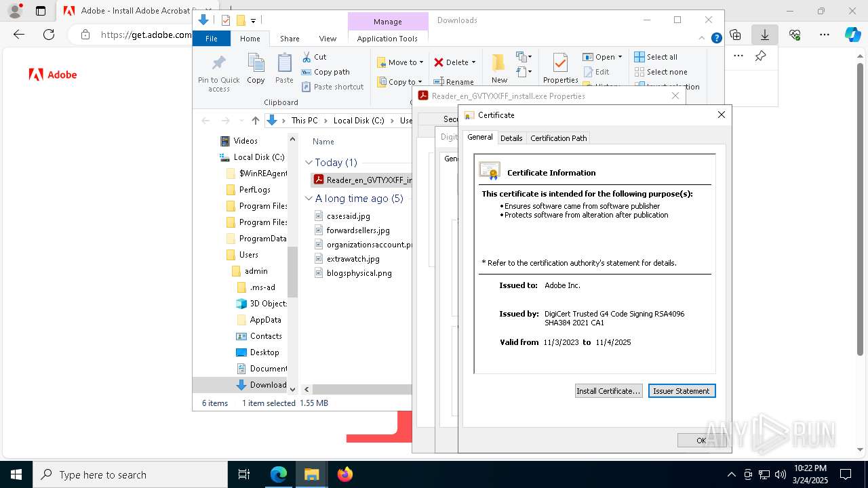Click the Explorer help question icon
The height and width of the screenshot is (488, 868).
[716, 39]
